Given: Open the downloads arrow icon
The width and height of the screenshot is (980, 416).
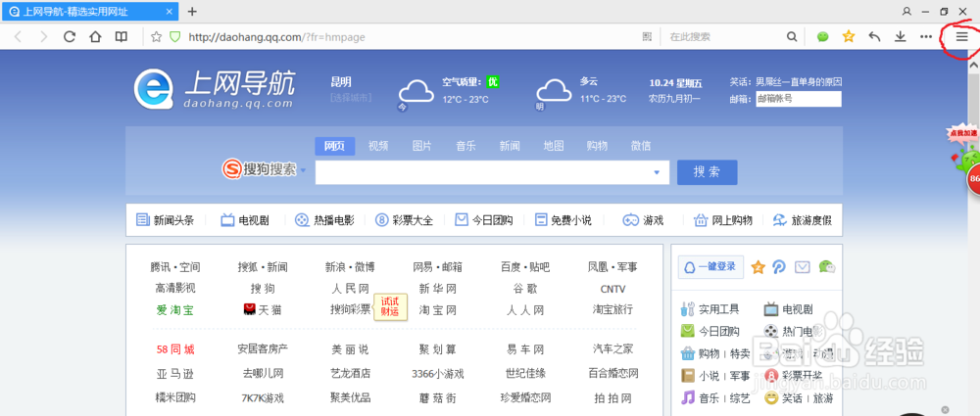Looking at the screenshot, I should 900,37.
